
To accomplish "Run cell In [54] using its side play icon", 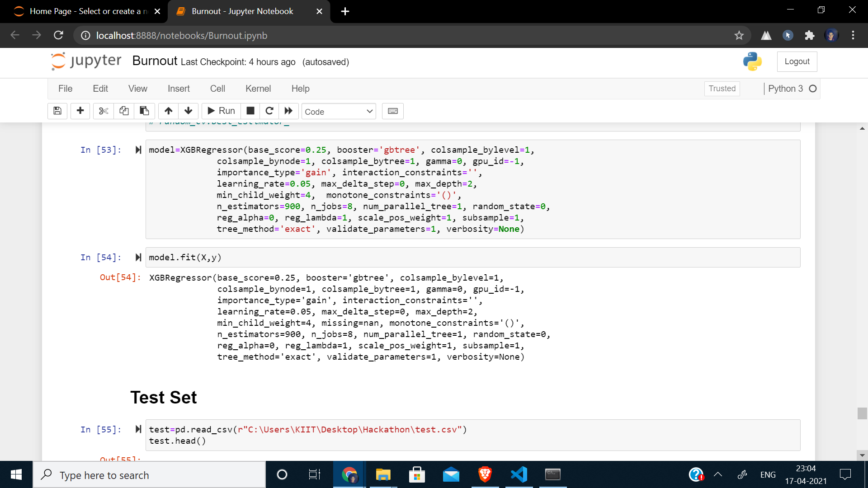I will pyautogui.click(x=138, y=257).
